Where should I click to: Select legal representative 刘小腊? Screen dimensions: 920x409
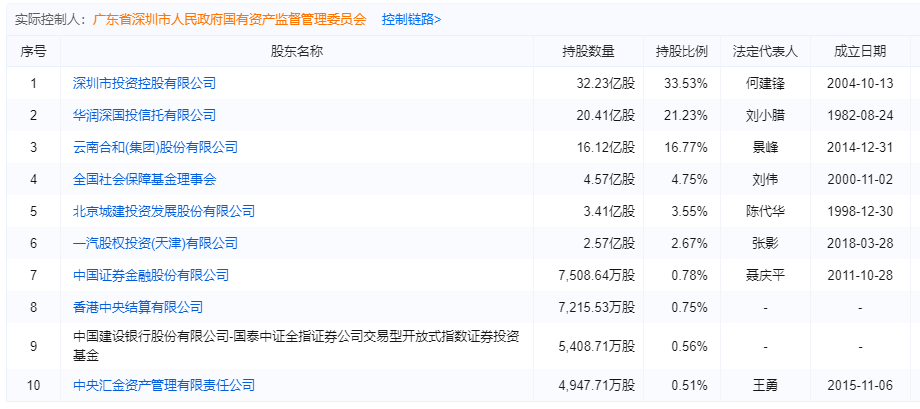pyautogui.click(x=765, y=115)
